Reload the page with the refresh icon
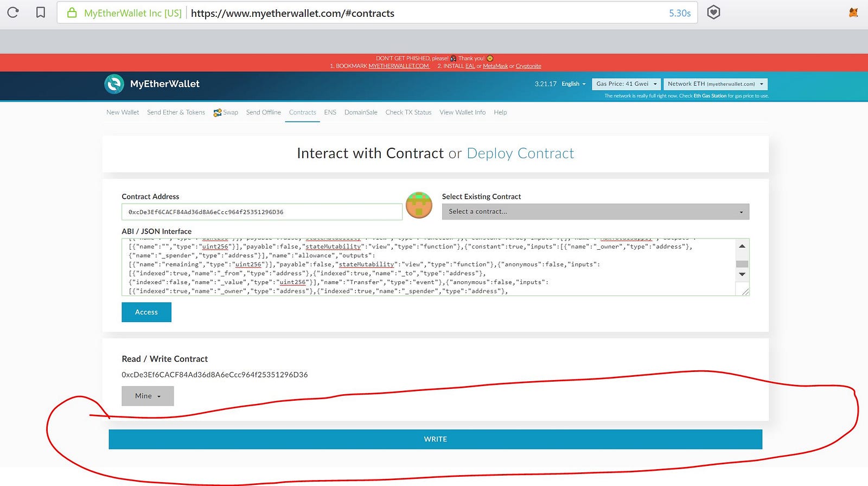The height and width of the screenshot is (486, 868). point(13,12)
